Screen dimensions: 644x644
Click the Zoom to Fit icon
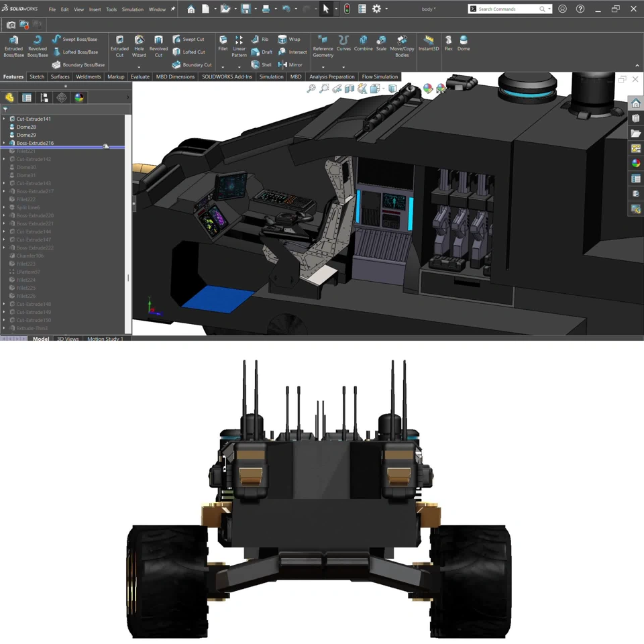pyautogui.click(x=311, y=88)
